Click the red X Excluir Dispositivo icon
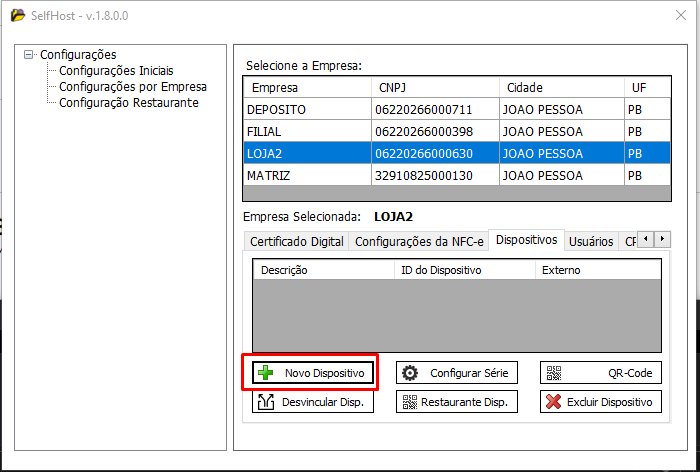Screen dimensions: 700x472 553,402
